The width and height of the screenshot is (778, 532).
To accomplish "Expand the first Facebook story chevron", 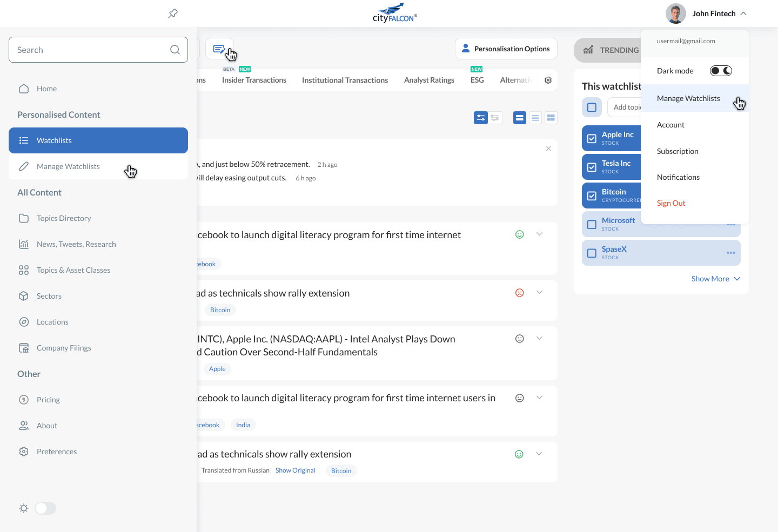I will 539,234.
